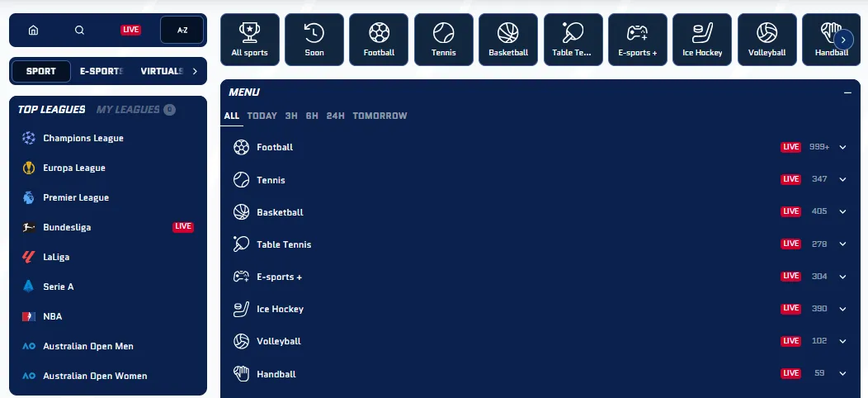868x398 pixels.
Task: Expand the Football row chevron
Action: click(842, 148)
